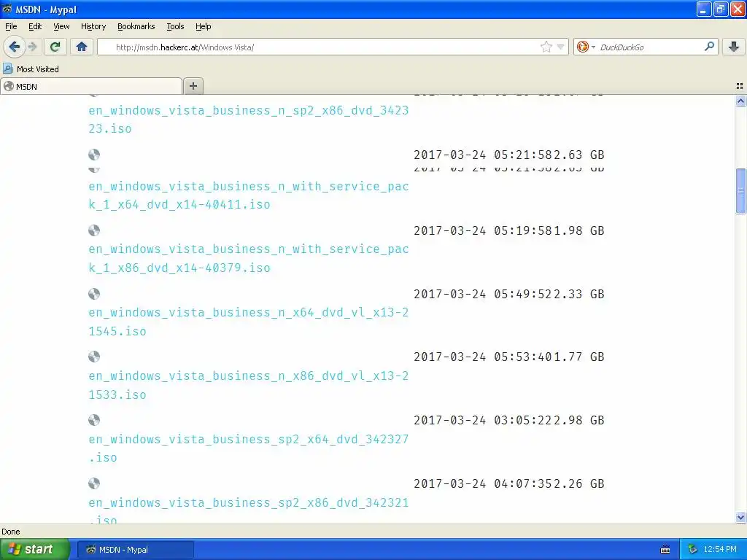This screenshot has height=560, width=747.
Task: Select MSDN - Mypal taskbar button
Action: pyautogui.click(x=135, y=550)
